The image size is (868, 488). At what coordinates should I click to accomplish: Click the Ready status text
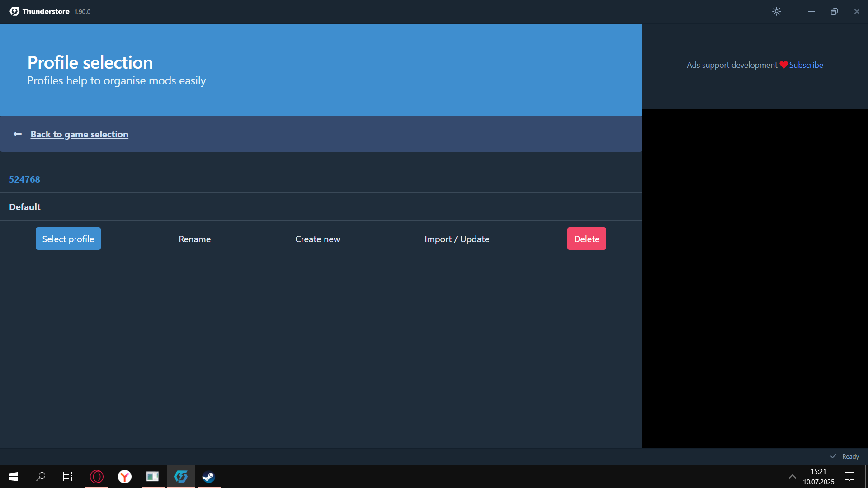pyautogui.click(x=850, y=456)
